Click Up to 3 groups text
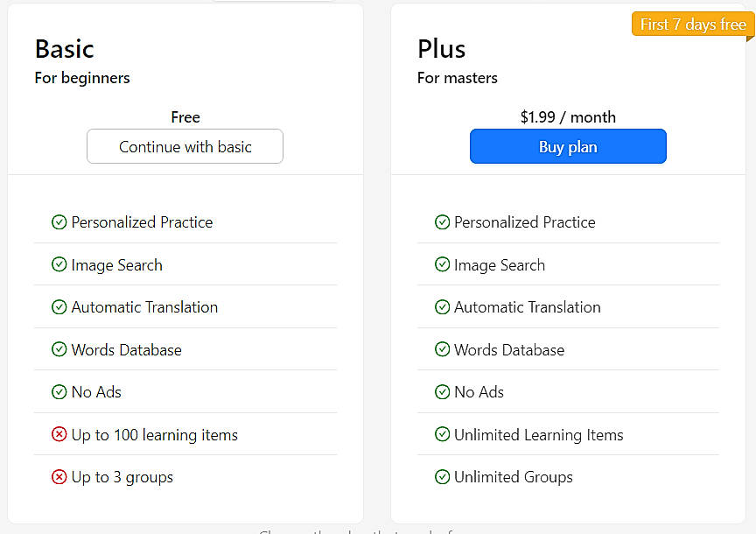The width and height of the screenshot is (756, 534). 122,478
